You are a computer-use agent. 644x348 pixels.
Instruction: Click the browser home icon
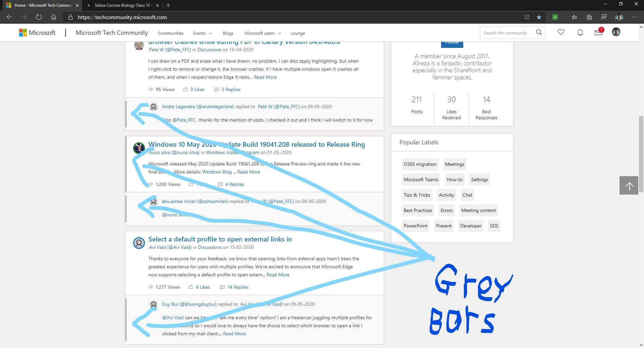pos(54,17)
